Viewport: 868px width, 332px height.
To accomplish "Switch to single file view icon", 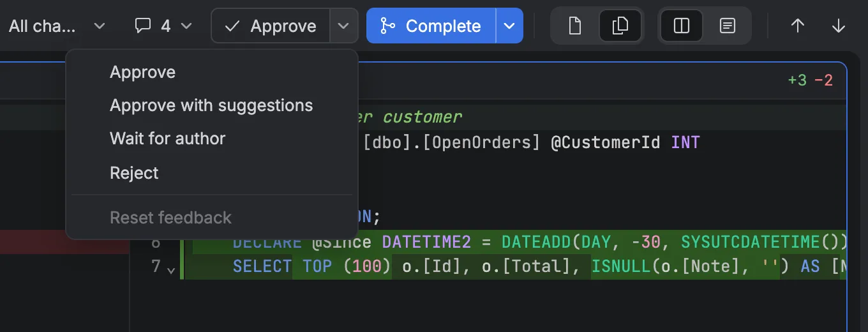I will tap(575, 26).
